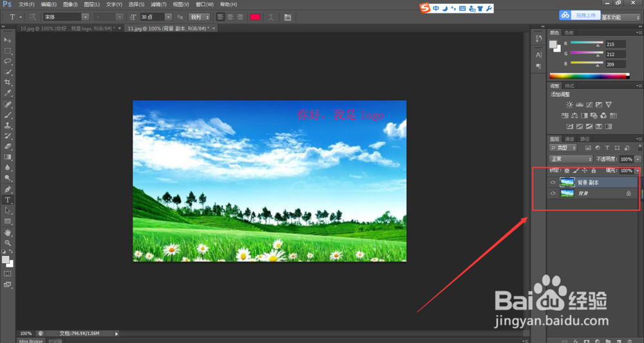Image resolution: width=644 pixels, height=343 pixels.
Task: Open the History panel icon
Action: (x=538, y=38)
